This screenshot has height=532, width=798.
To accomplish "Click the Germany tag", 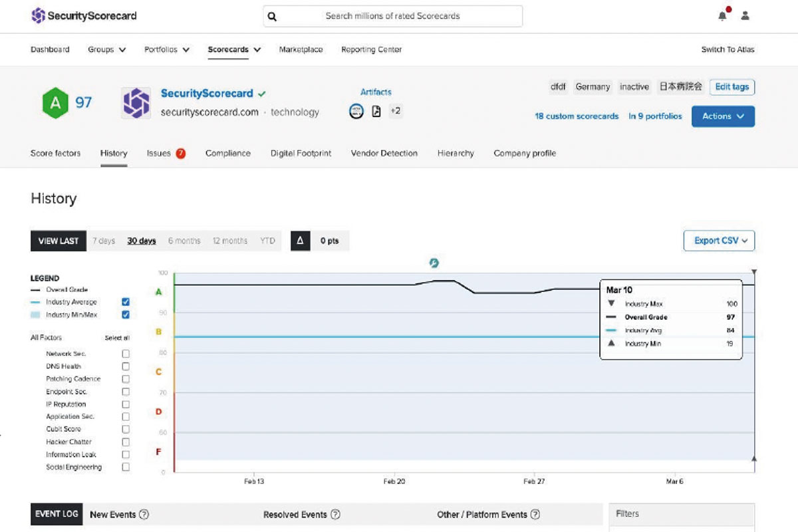I will 593,87.
